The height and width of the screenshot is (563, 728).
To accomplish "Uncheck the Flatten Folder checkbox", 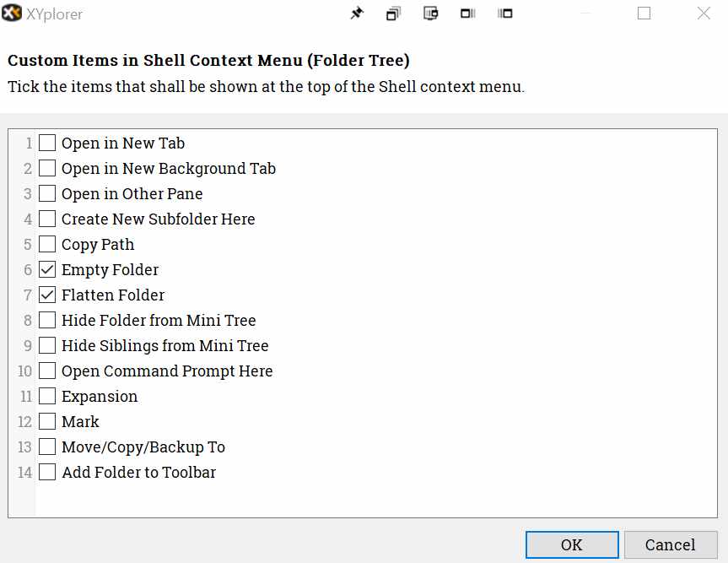I will pyautogui.click(x=48, y=295).
